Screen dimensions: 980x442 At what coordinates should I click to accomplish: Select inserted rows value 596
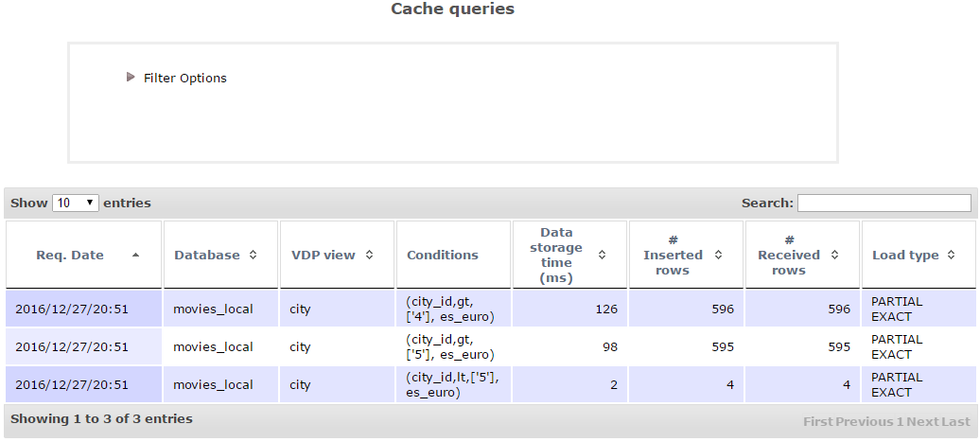point(723,309)
